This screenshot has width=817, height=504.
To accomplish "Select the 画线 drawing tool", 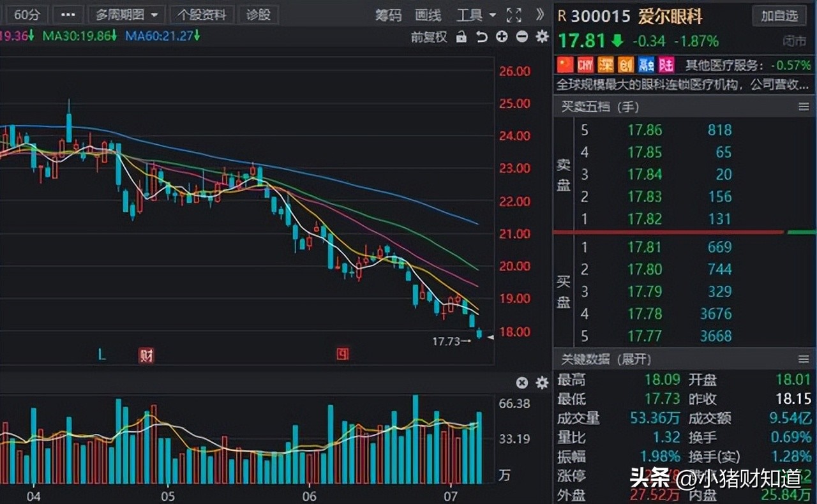I will pyautogui.click(x=428, y=15).
